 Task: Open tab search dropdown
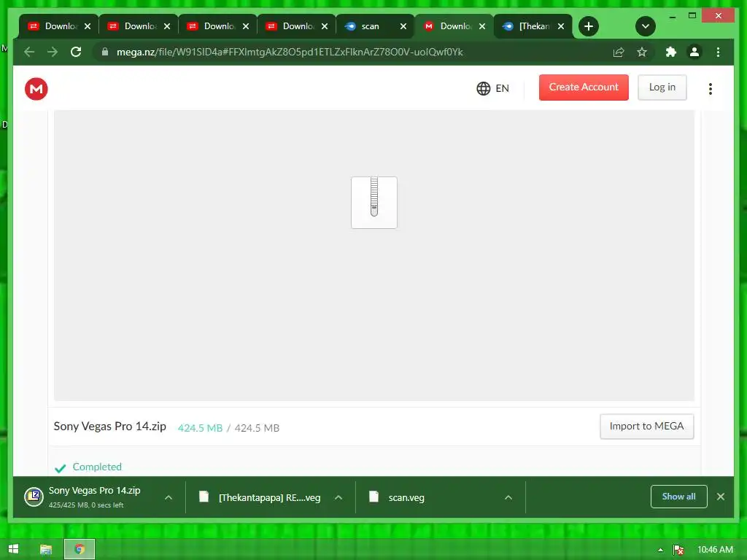646,26
